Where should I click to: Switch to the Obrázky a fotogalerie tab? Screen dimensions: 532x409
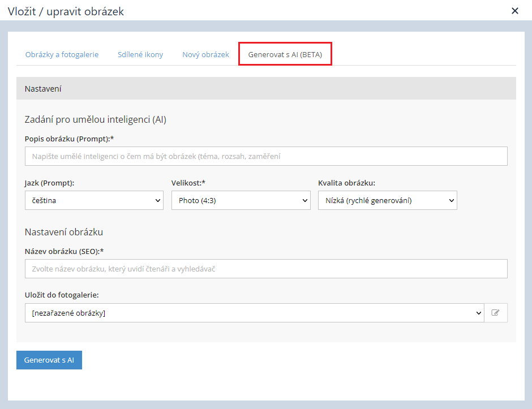(x=62, y=54)
